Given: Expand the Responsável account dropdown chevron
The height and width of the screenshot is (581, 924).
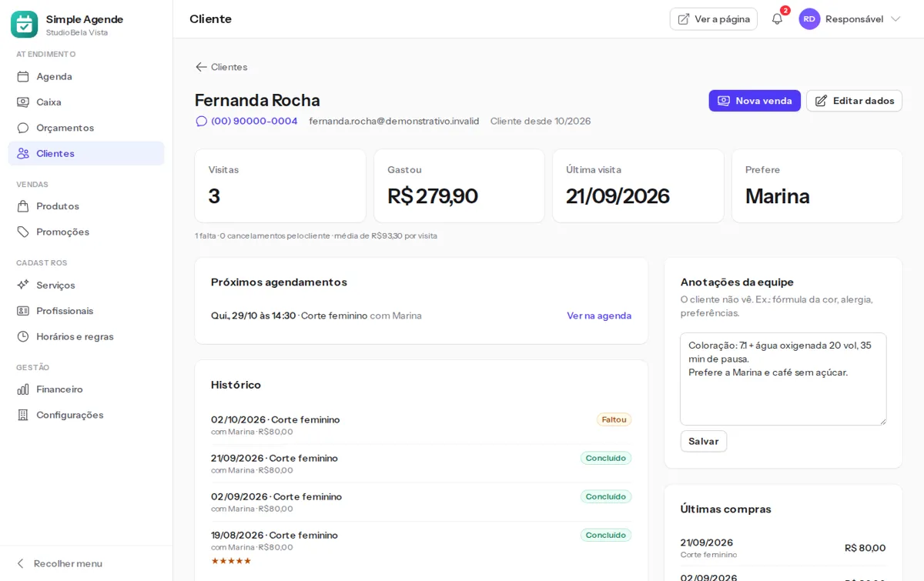Looking at the screenshot, I should pyautogui.click(x=896, y=19).
